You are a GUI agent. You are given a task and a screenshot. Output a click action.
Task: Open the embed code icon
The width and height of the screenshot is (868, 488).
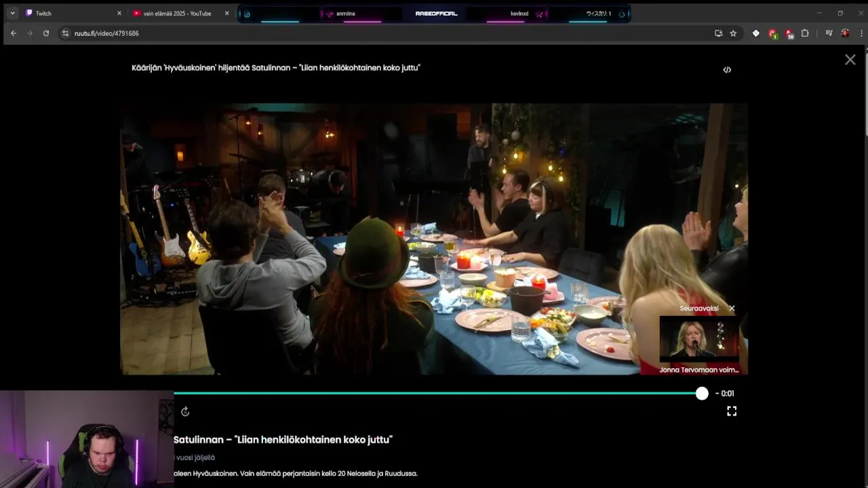tap(727, 70)
